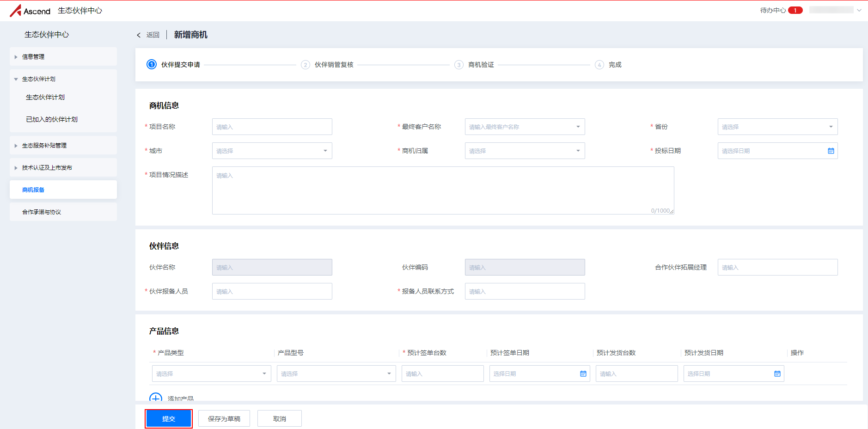
Task: Click the 取消 cancel button
Action: pyautogui.click(x=280, y=419)
